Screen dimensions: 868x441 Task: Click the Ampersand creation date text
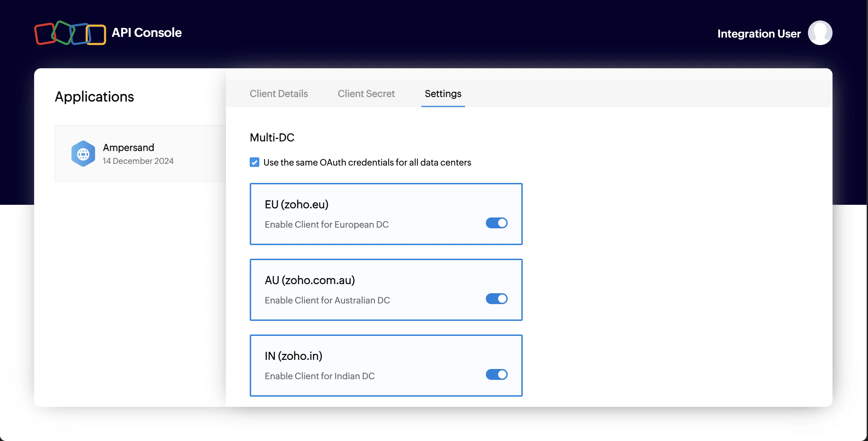tap(138, 161)
